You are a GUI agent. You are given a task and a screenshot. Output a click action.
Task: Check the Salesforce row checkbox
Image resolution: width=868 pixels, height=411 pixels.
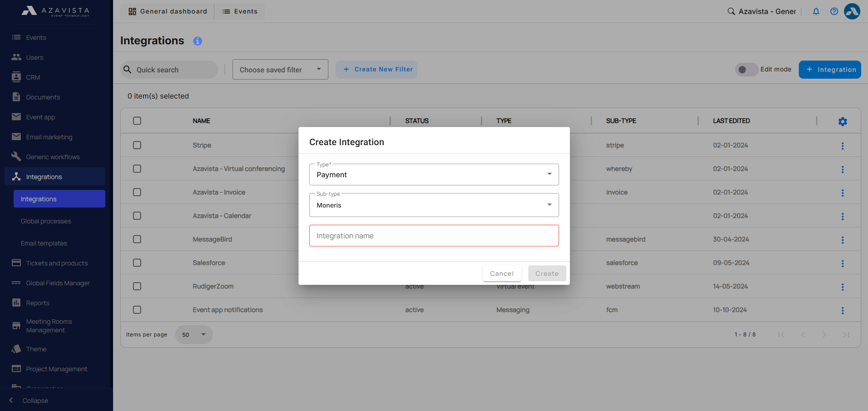pyautogui.click(x=137, y=263)
